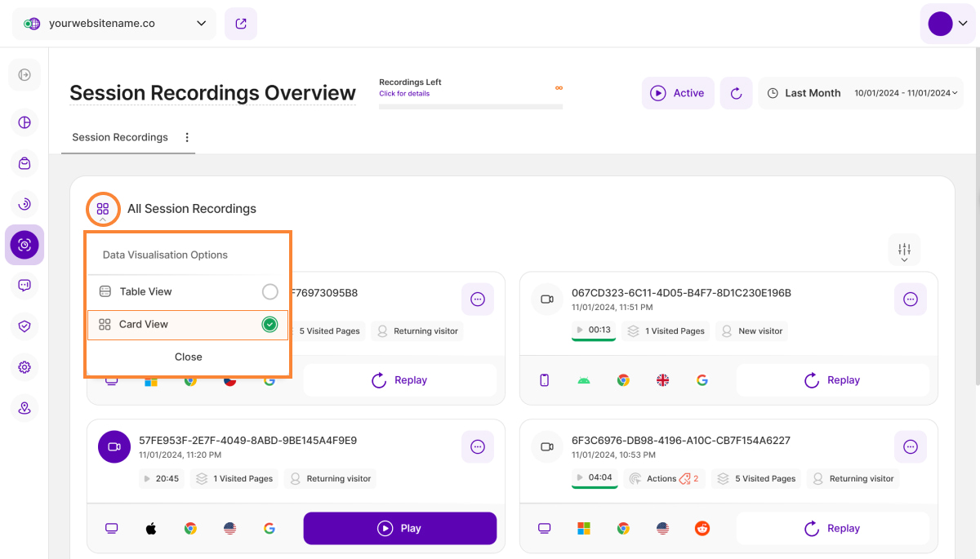Screen dimensions: 980x559
Task: Choose the Card View menu option
Action: pos(188,325)
